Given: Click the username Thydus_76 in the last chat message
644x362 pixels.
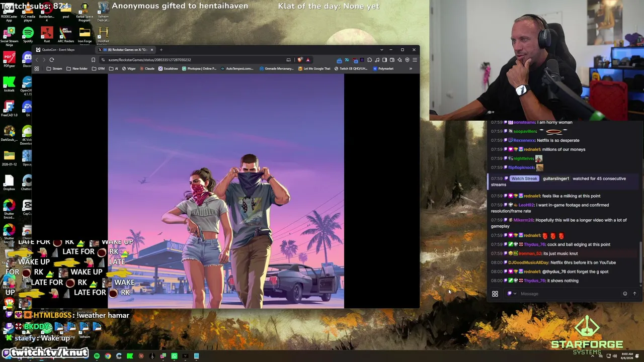Looking at the screenshot, I should [x=534, y=281].
